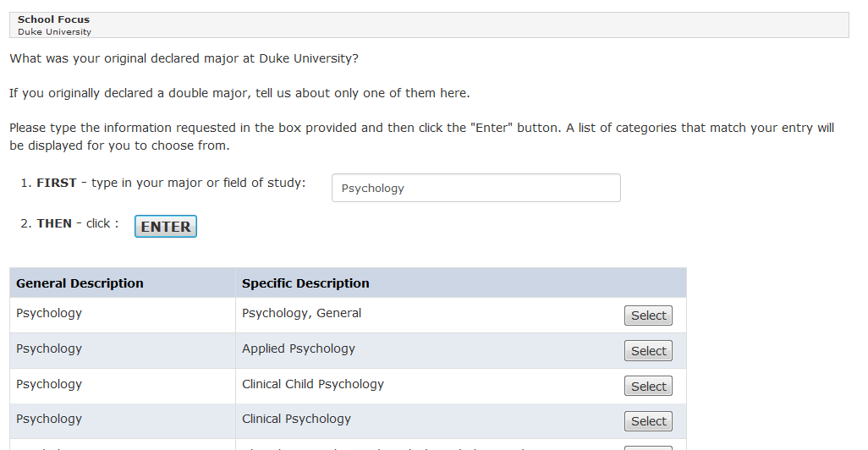Click the 'Clinical Child Psychology' description text

coord(312,384)
